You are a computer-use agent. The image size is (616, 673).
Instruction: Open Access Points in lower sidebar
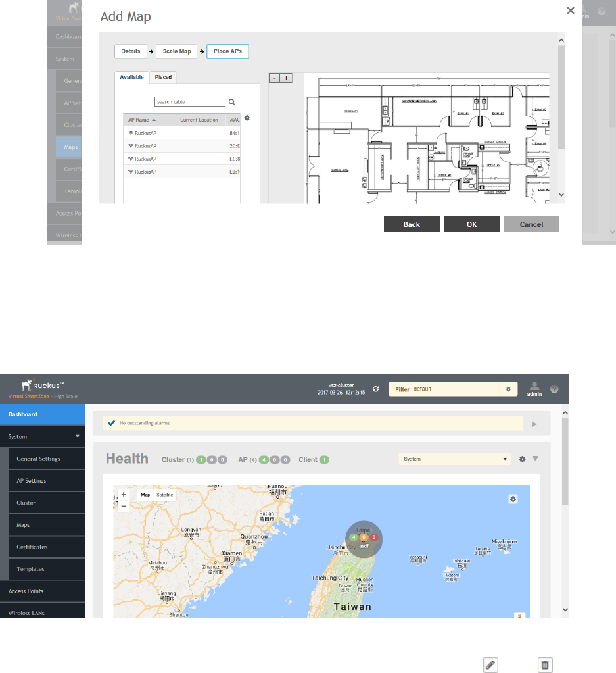pyautogui.click(x=43, y=591)
